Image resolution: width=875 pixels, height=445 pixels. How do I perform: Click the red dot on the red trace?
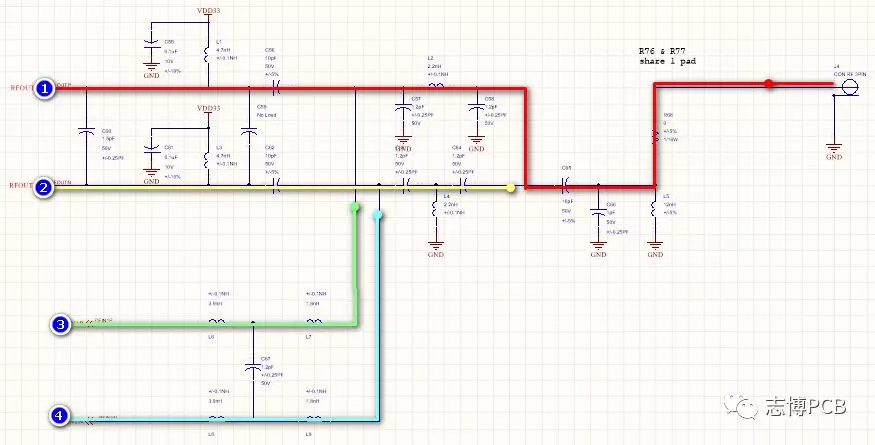[x=768, y=84]
